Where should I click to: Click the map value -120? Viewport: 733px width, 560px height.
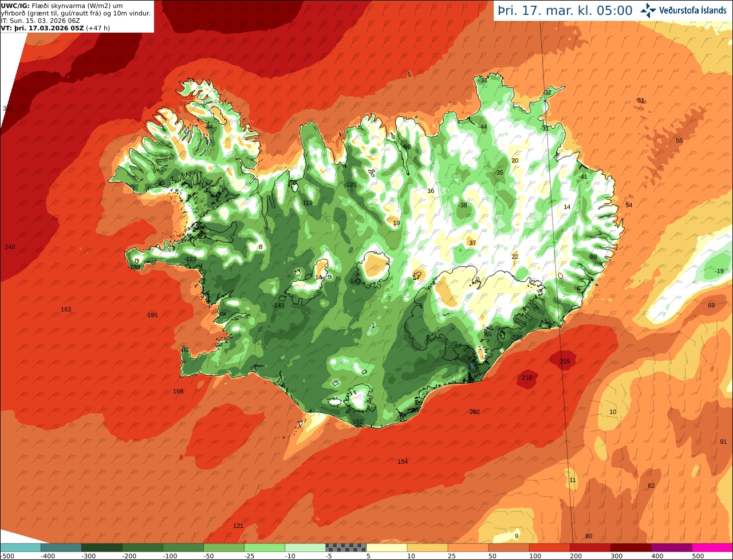click(x=350, y=184)
